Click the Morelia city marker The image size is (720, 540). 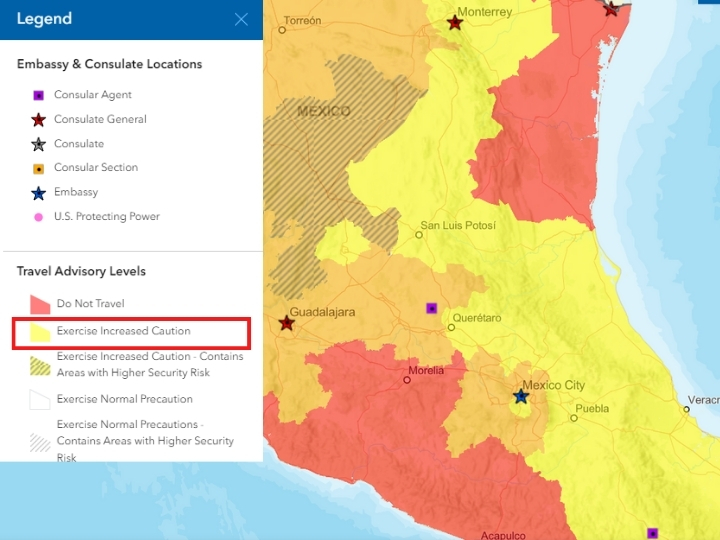pos(407,380)
